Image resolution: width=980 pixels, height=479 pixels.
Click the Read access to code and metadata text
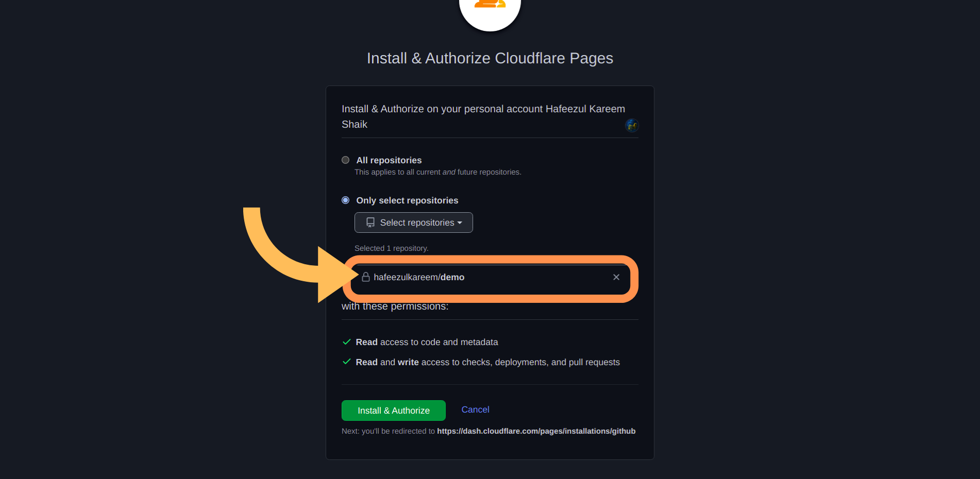pyautogui.click(x=427, y=342)
